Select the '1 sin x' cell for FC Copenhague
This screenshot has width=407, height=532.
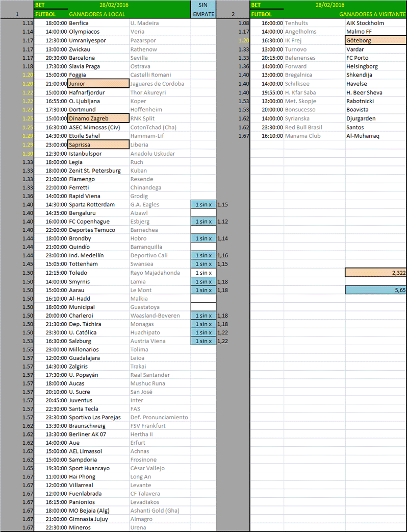point(203,221)
